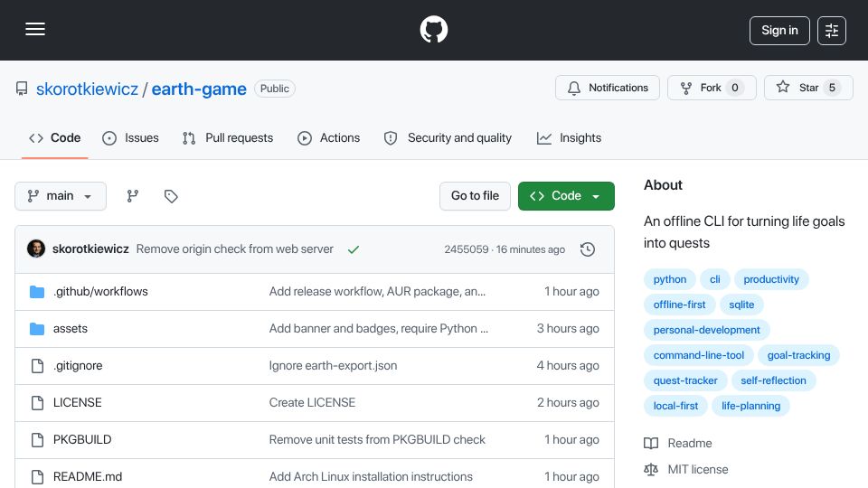Open Security and quality tab

(x=448, y=137)
